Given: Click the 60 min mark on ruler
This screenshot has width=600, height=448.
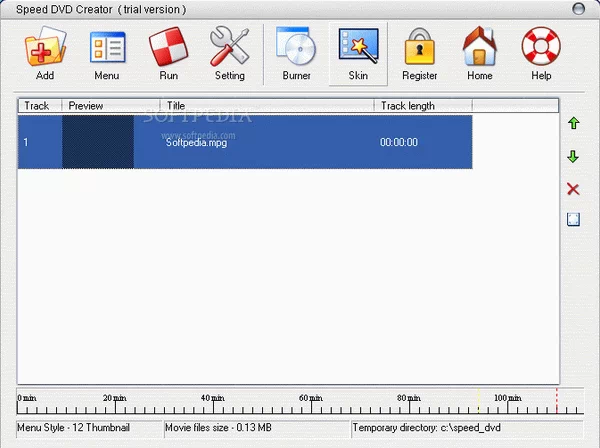Looking at the screenshot, I should [311, 398].
